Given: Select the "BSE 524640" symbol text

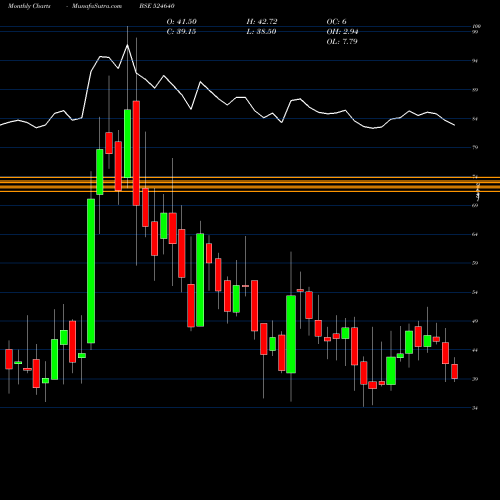Looking at the screenshot, I should tap(157, 6).
